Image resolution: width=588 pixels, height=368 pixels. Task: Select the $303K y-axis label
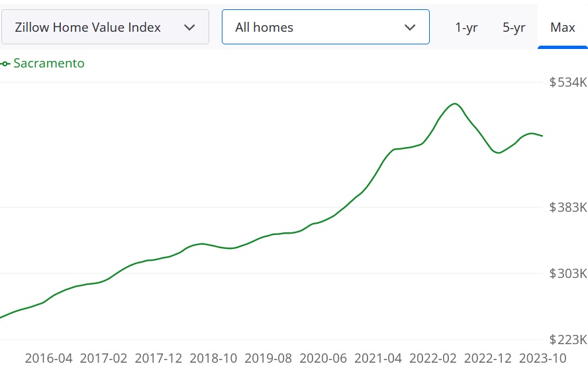tap(568, 273)
